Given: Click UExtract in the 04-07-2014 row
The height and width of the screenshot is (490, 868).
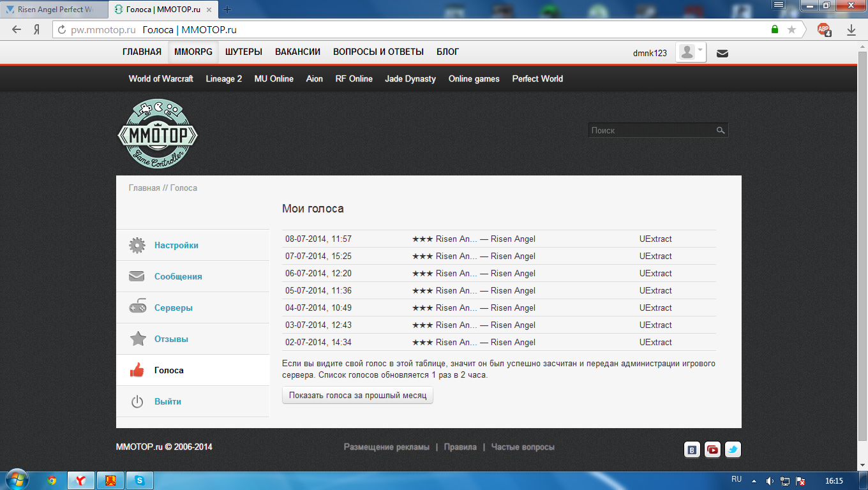Looking at the screenshot, I should click(x=655, y=308).
